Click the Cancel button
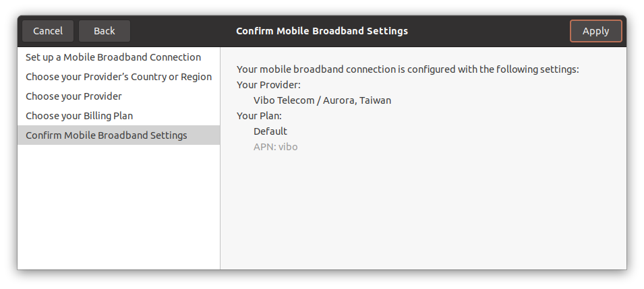Viewport: 644px width, 289px height. (48, 31)
